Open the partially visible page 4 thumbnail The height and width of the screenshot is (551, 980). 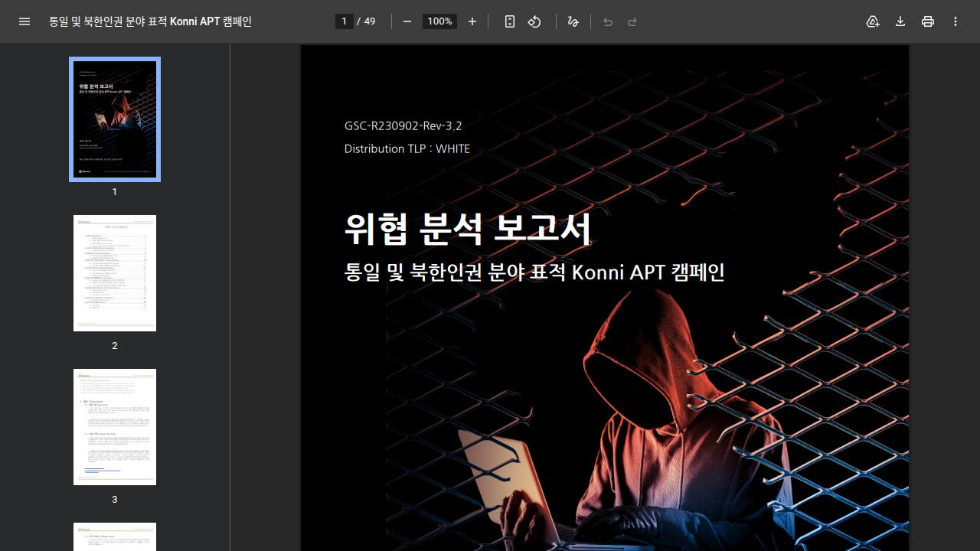(x=115, y=536)
